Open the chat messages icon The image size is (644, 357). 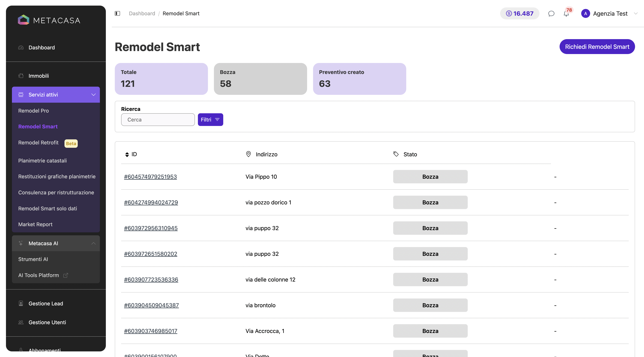coord(551,13)
